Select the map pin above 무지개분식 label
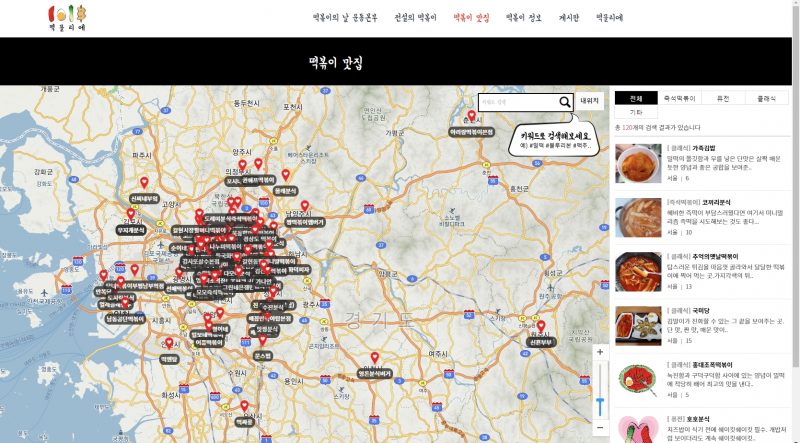Viewport: 800px width, 443px height. [131, 214]
